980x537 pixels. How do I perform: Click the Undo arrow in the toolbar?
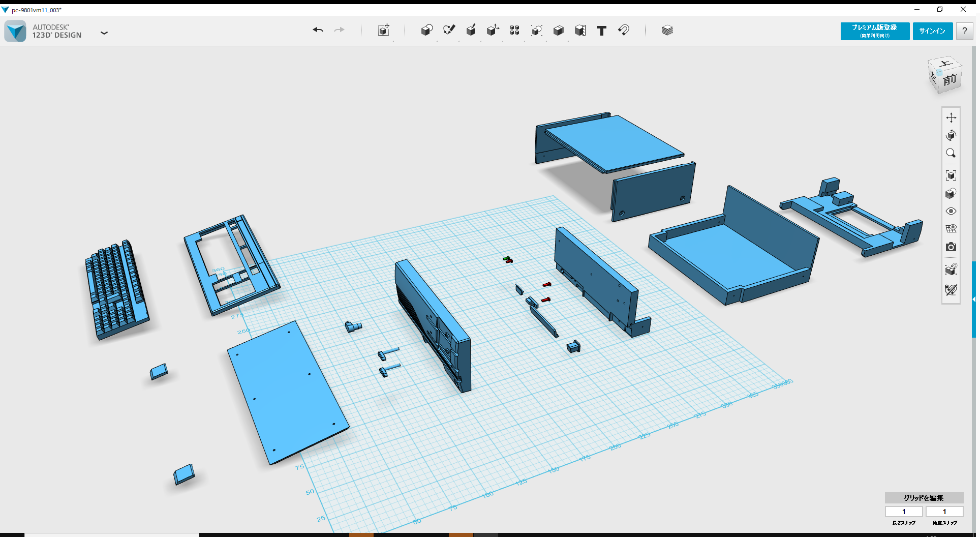pos(318,31)
